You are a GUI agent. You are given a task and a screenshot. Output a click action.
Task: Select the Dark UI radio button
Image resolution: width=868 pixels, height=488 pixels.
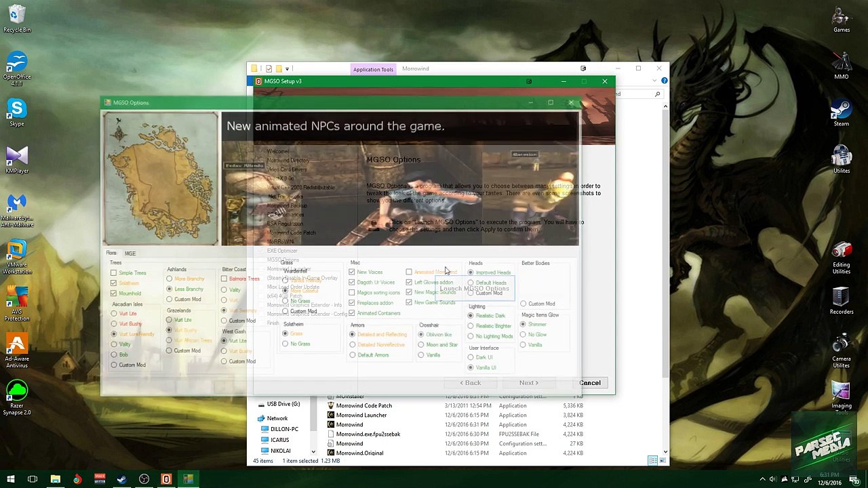[x=471, y=357]
